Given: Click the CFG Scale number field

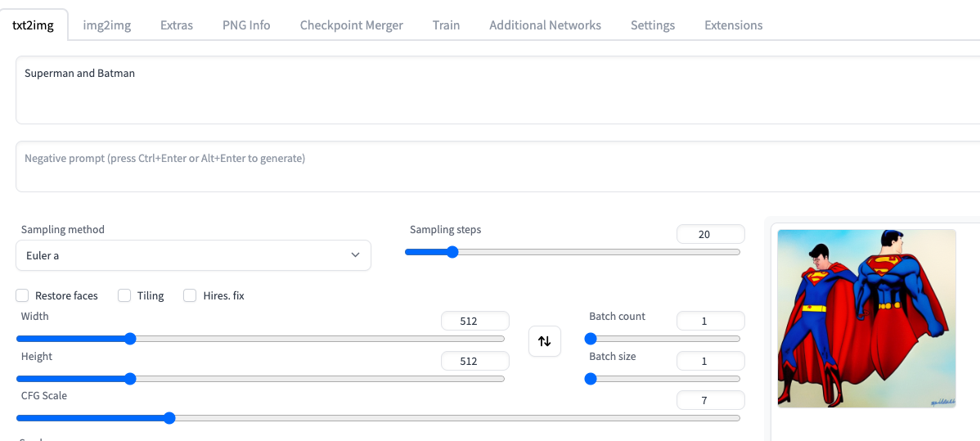Looking at the screenshot, I should coord(711,400).
